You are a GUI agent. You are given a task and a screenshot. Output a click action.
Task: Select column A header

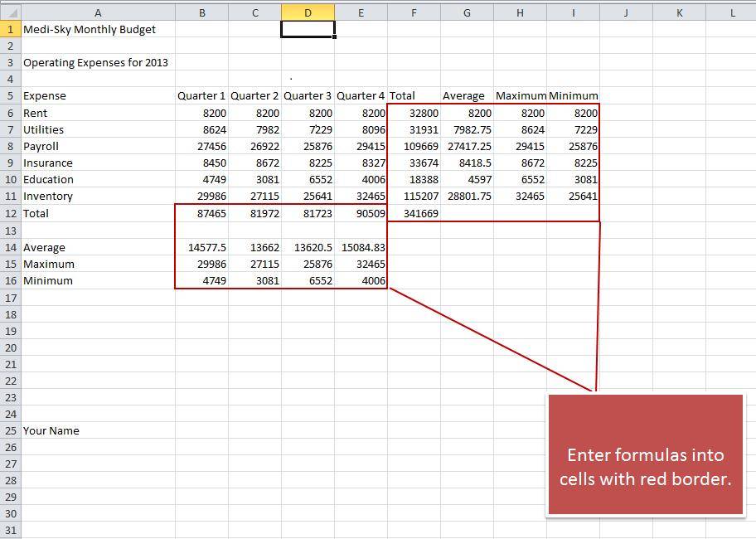click(98, 12)
